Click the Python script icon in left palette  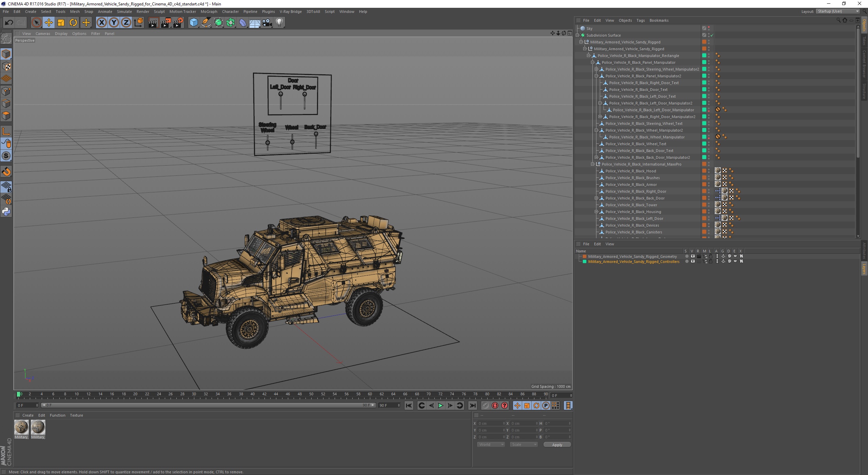point(6,212)
